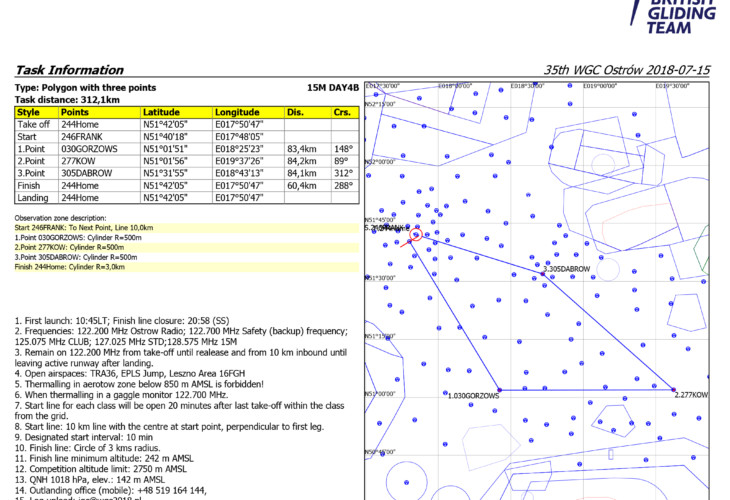730x500 pixels.
Task: Click the Finish 244Home Cylinder R=3,0km line
Action: [x=74, y=267]
